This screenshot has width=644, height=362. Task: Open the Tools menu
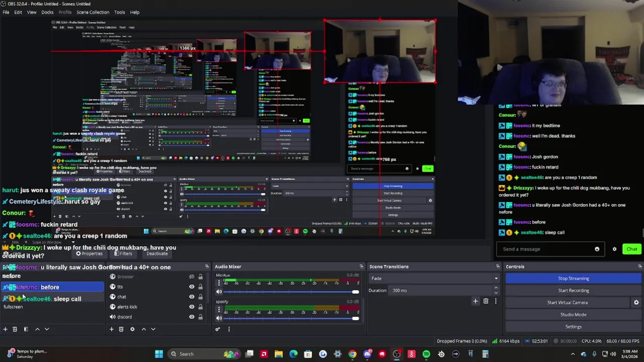119,12
